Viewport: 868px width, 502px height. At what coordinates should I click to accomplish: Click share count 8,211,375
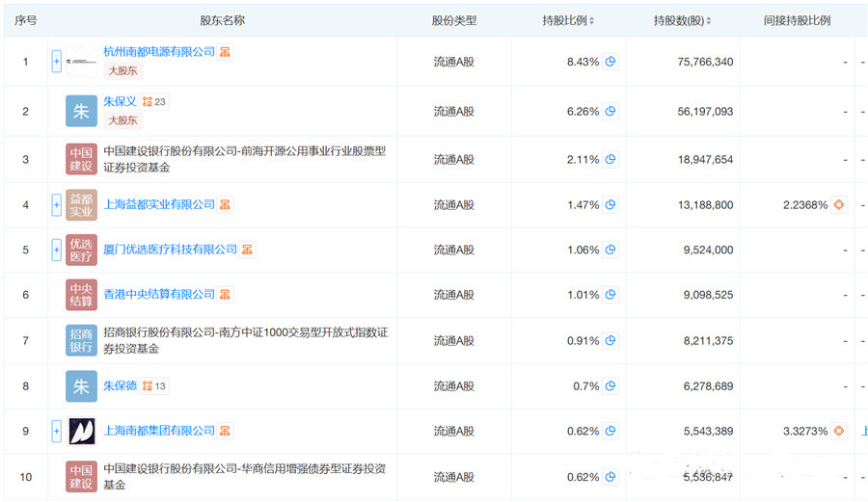(708, 340)
